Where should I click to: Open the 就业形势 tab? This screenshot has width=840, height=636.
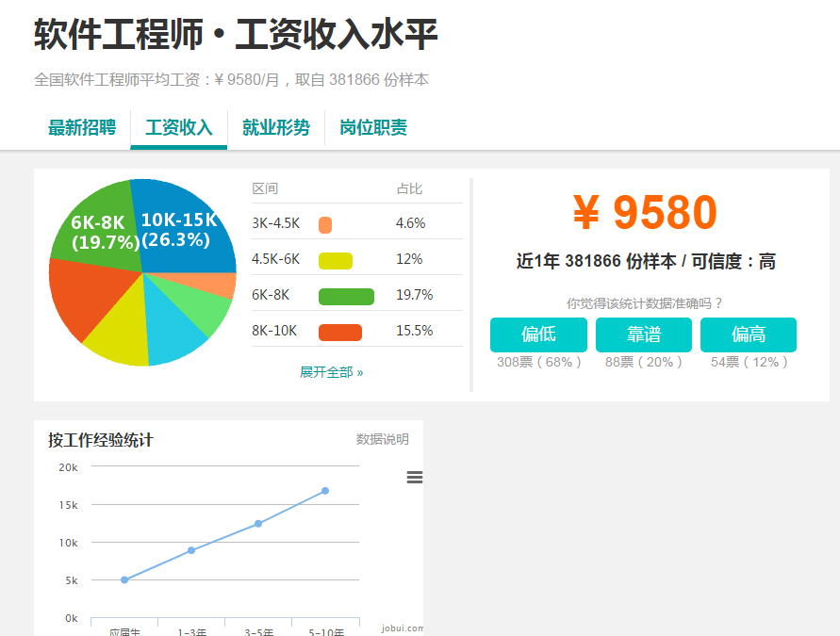(276, 128)
